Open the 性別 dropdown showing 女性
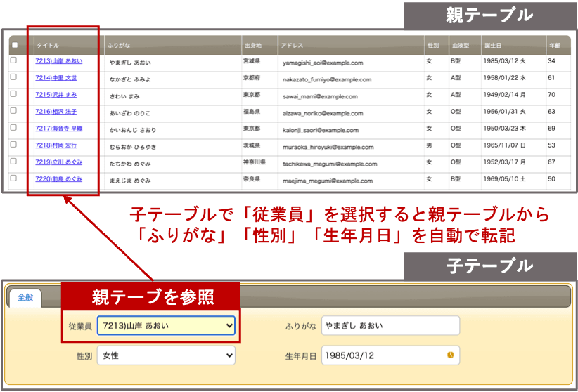The image size is (578, 392). [x=166, y=355]
